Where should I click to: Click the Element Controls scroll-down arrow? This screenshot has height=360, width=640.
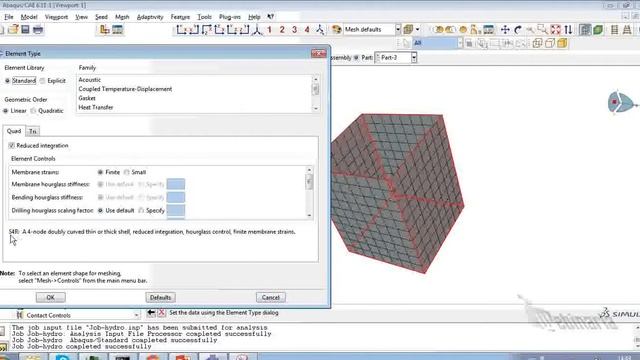(x=309, y=215)
